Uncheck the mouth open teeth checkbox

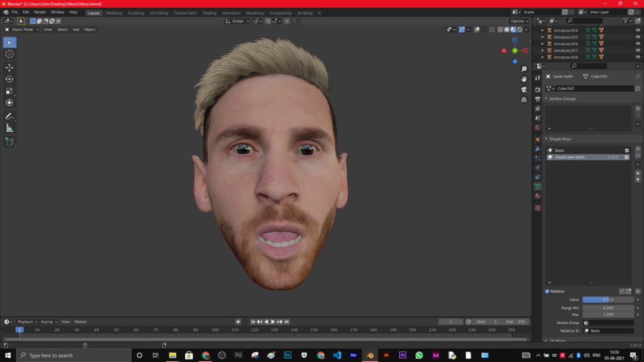tap(627, 157)
